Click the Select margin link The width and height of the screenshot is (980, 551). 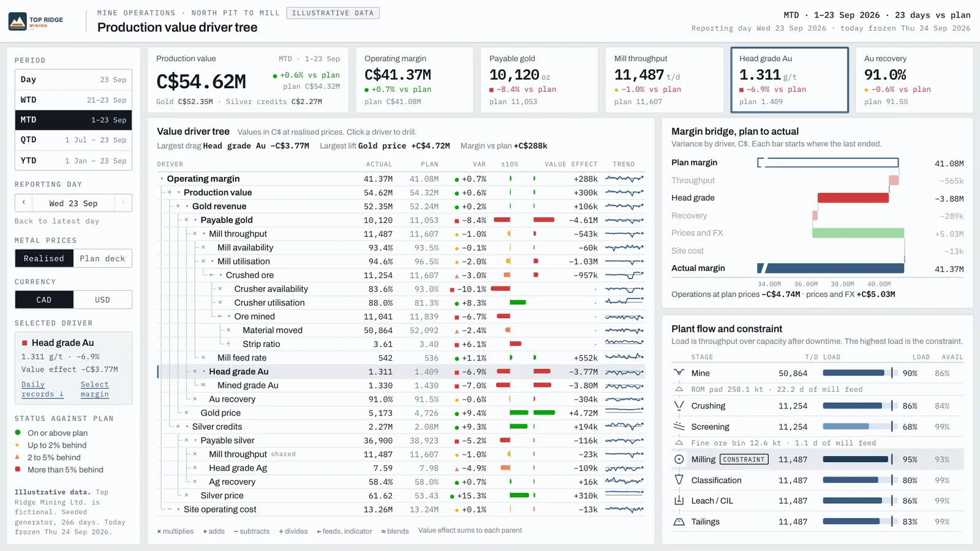[x=94, y=389]
